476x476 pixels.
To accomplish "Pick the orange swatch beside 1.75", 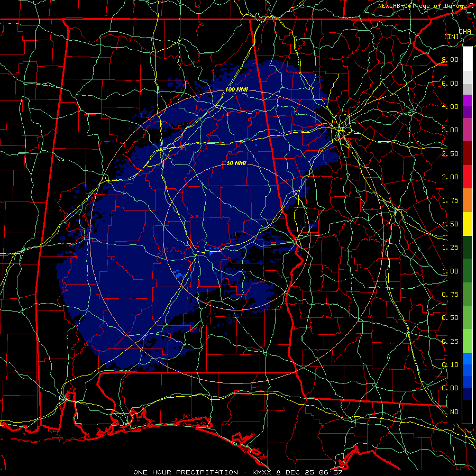I will (x=467, y=200).
